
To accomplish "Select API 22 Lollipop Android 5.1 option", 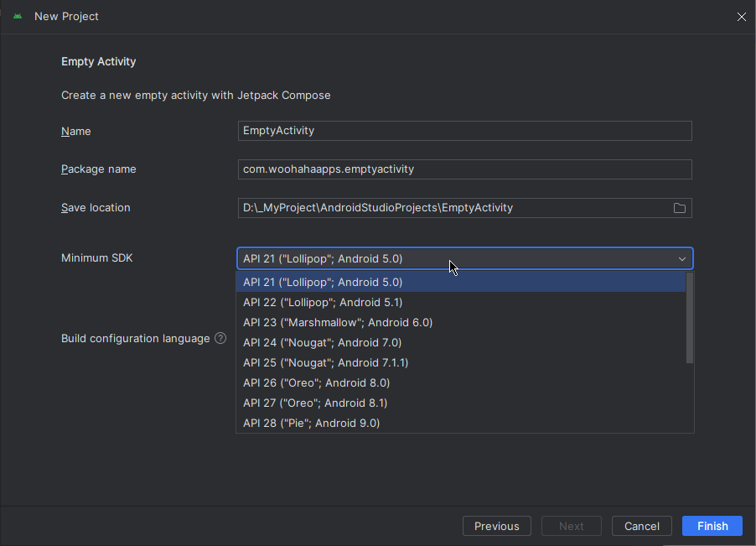I will [x=460, y=303].
